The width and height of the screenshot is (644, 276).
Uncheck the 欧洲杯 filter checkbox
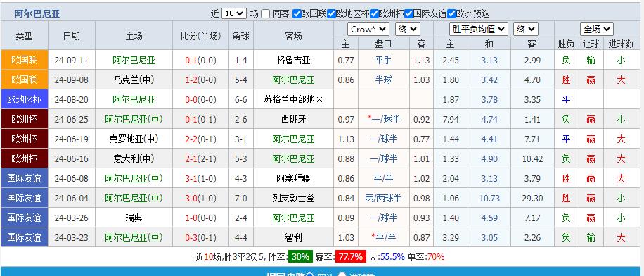click(x=374, y=13)
